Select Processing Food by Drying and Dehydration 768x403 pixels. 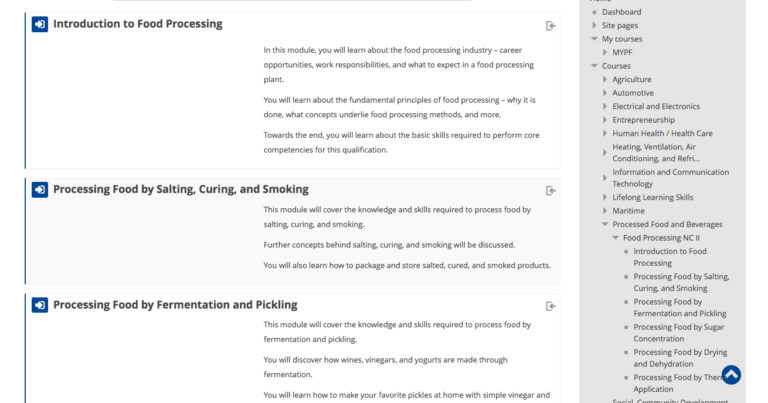[680, 358]
